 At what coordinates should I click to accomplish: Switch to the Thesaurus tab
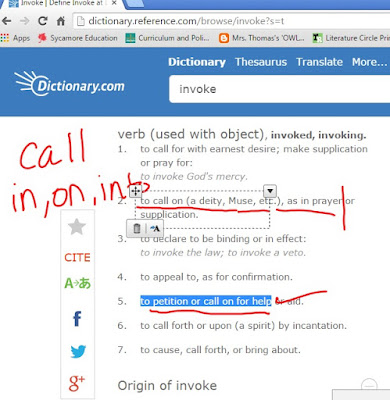(261, 62)
